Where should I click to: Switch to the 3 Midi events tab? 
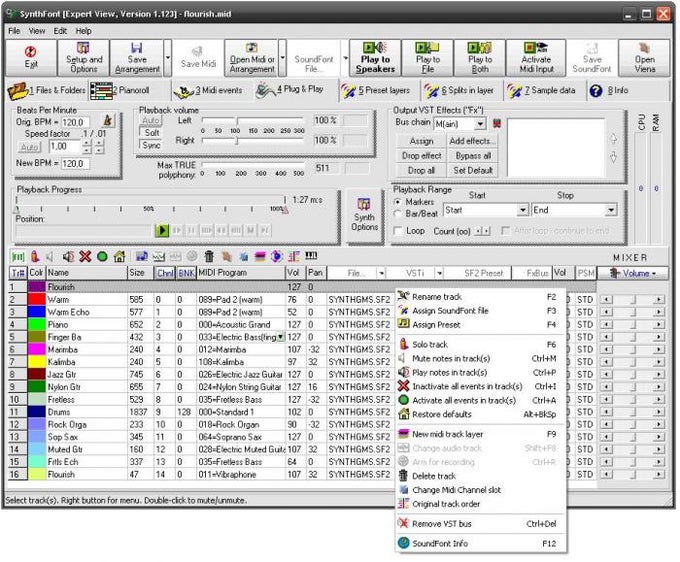[212, 90]
